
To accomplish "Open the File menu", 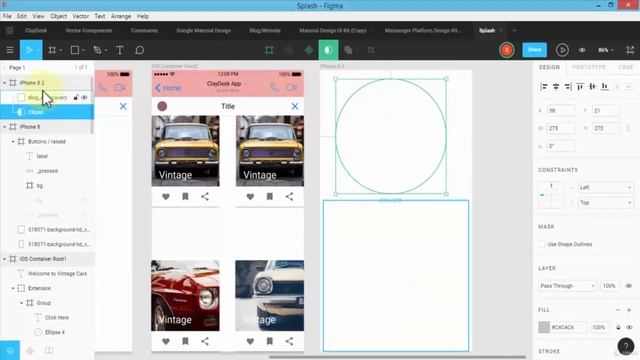I will [x=7, y=16].
